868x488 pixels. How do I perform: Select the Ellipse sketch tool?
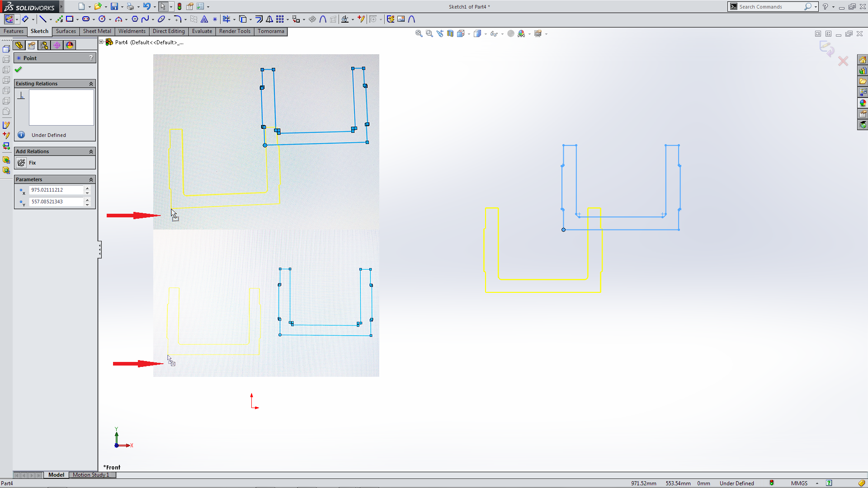162,19
